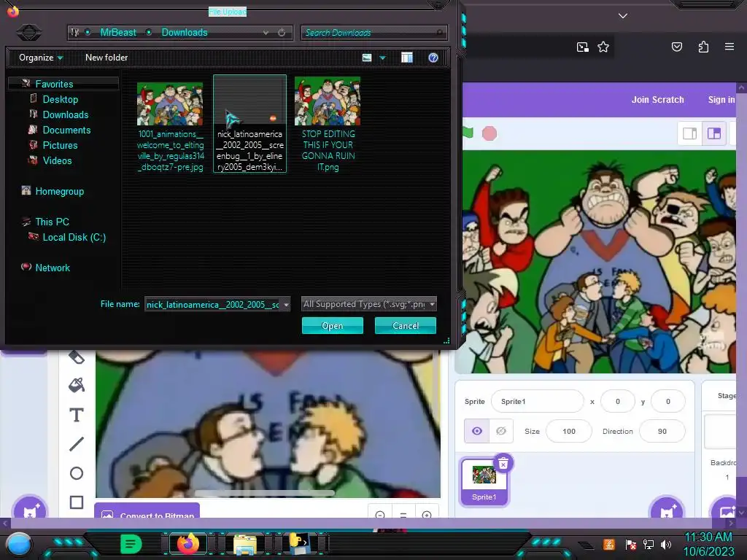Click the dialog back navigation button

point(29,32)
